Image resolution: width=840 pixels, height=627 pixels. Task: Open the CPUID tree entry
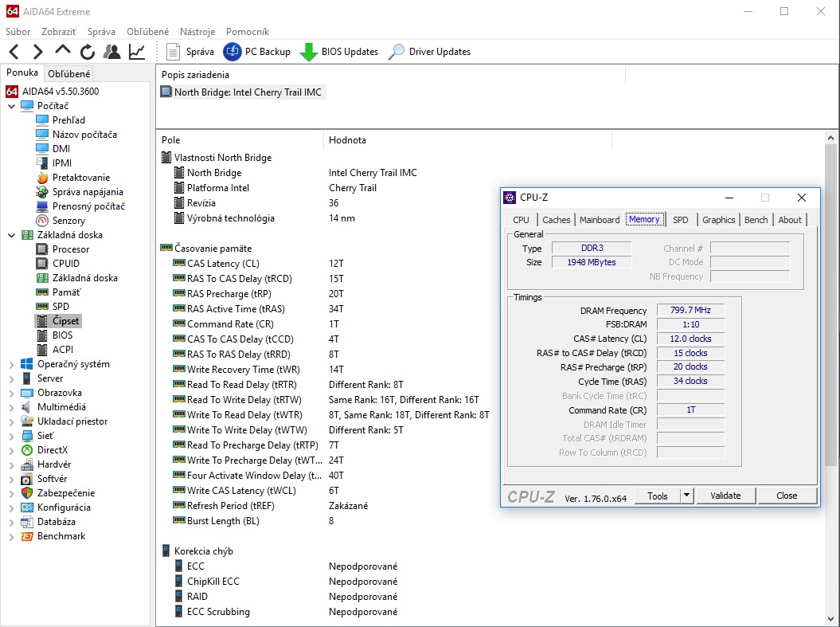(66, 264)
